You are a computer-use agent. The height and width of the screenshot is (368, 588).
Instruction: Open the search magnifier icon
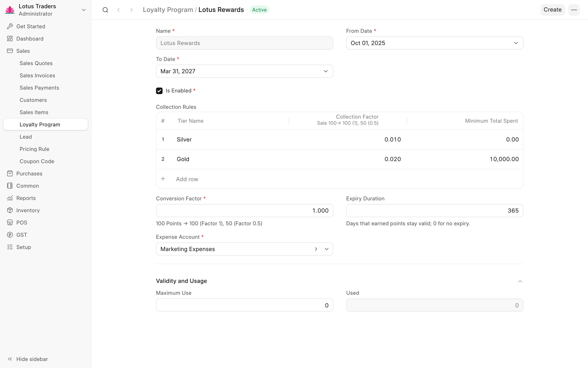coord(105,10)
